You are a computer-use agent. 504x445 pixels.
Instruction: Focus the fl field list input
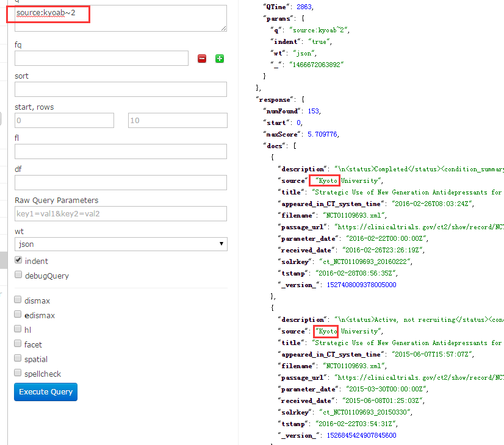pos(121,152)
